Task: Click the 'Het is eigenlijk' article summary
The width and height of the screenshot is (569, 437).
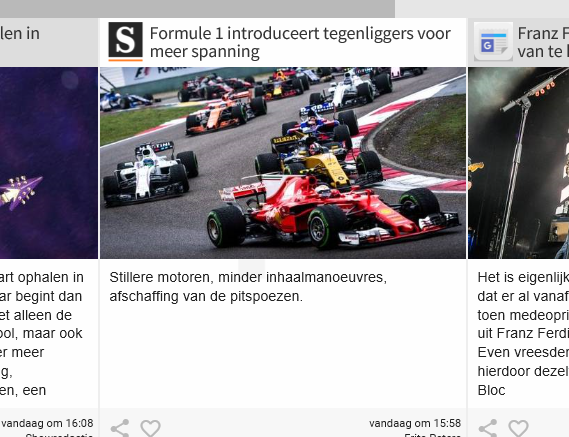Action: (x=523, y=334)
